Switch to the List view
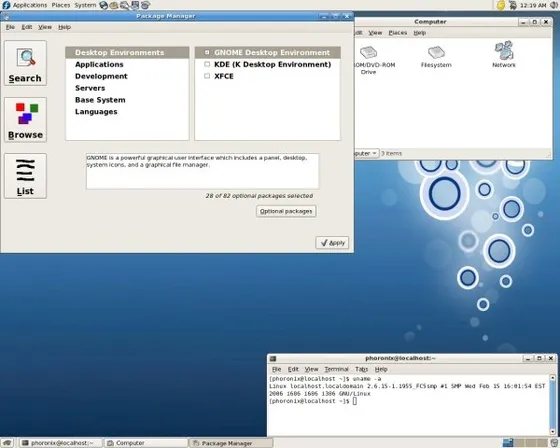560x448 pixels. point(25,176)
